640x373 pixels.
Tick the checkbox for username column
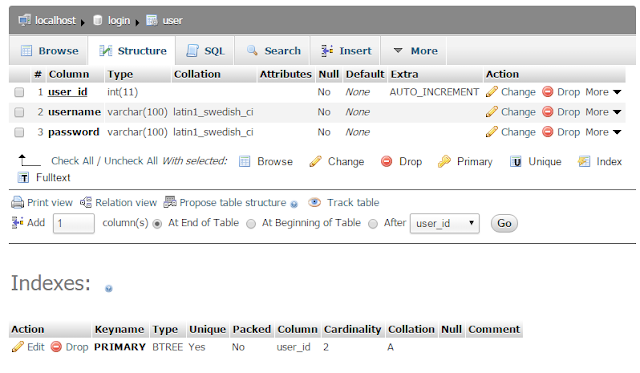19,112
